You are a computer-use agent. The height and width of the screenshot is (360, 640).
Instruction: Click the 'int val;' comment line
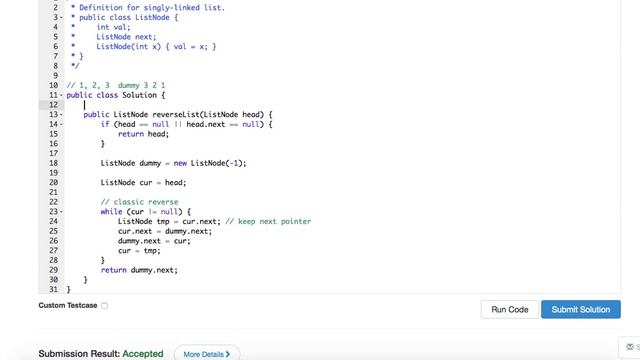[113, 27]
